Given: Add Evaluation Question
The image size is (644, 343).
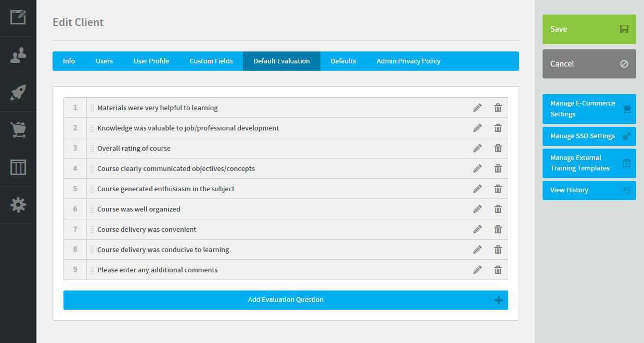Looking at the screenshot, I should point(286,300).
